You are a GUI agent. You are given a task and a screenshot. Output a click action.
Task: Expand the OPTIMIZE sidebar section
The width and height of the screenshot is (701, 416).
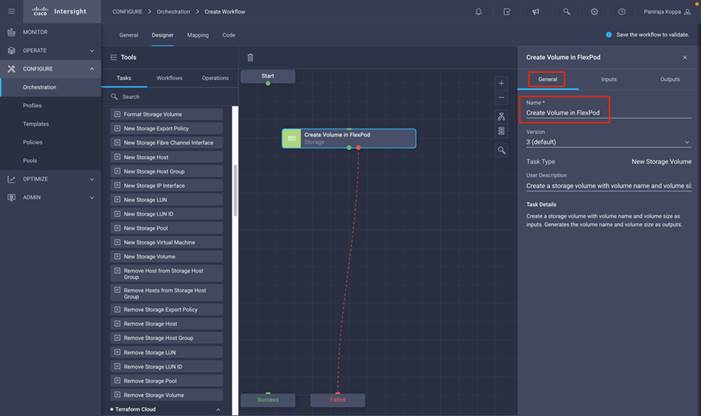tap(92, 179)
